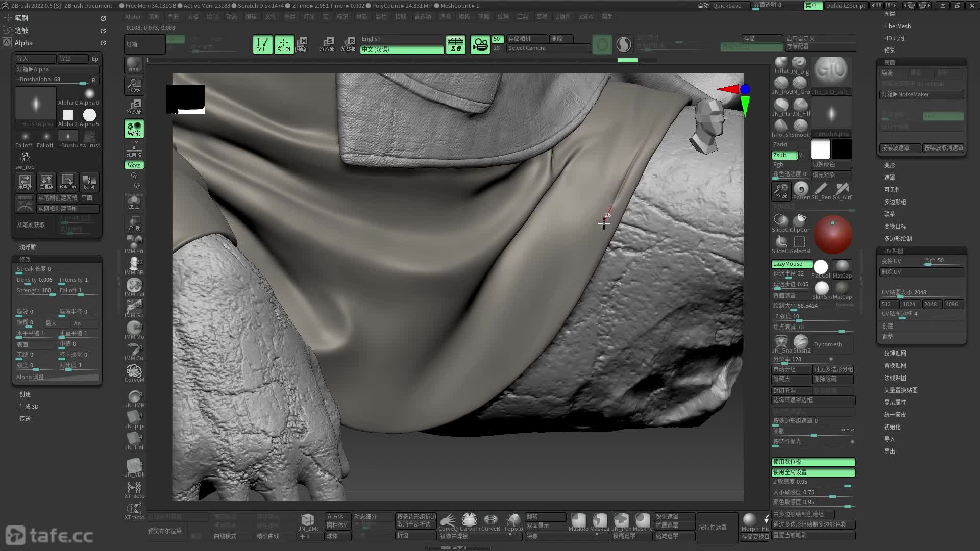Click the green camera icon
Image resolution: width=980 pixels, height=551 pixels.
(x=480, y=44)
